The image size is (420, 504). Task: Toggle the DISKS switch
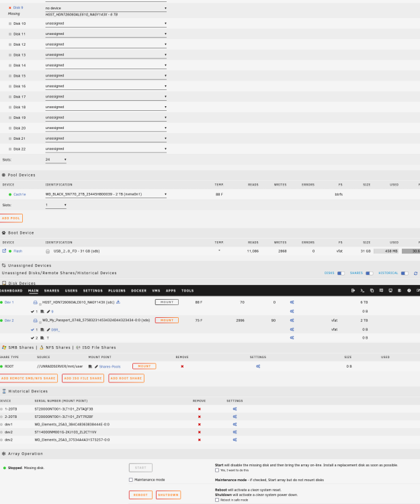click(341, 274)
